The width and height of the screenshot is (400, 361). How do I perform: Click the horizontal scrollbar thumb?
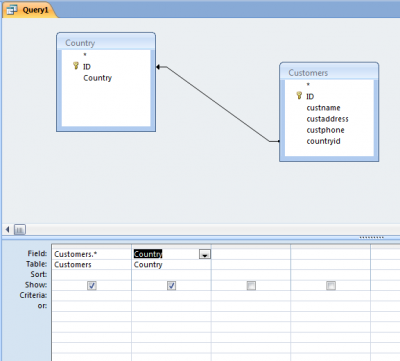click(x=20, y=229)
